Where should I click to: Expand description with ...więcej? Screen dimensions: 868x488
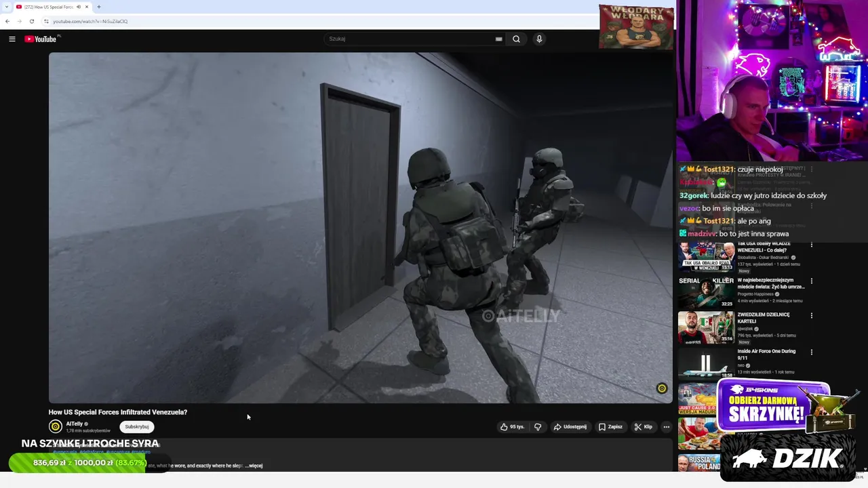[x=254, y=466]
